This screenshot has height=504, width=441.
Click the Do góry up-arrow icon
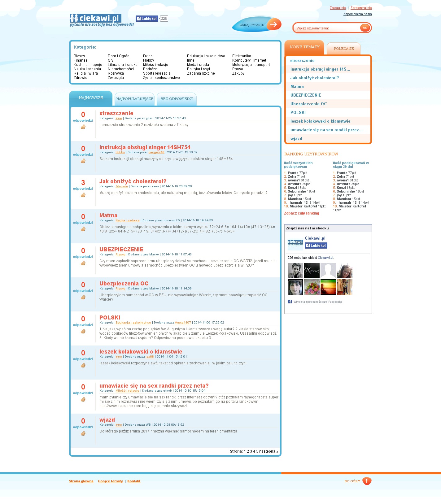[x=367, y=481]
